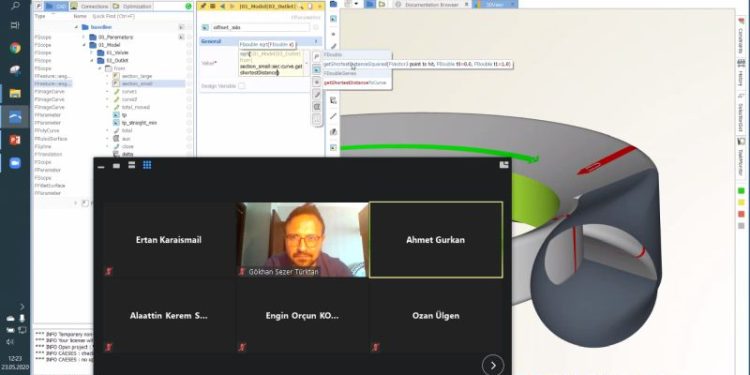The image size is (750, 375).
Task: Toggle the Design Variable checkbox
Action: tap(242, 86)
